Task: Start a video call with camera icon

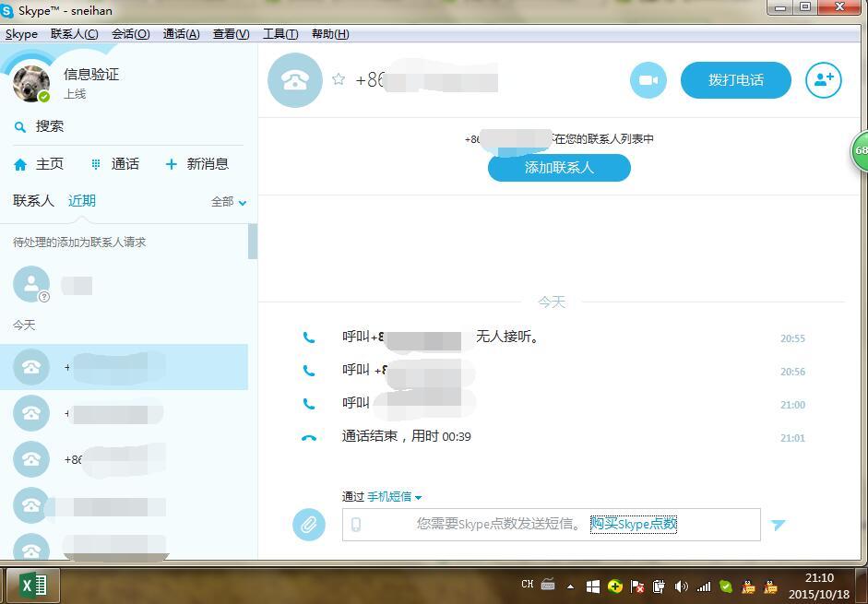Action: [x=648, y=80]
